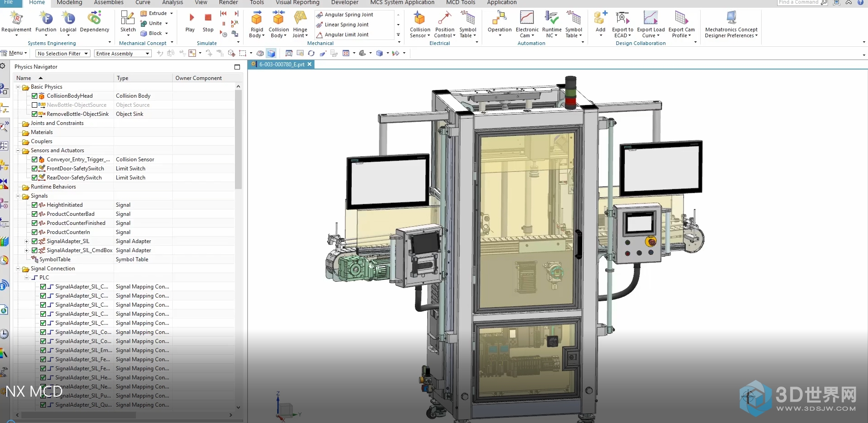Click Export Load Curve
This screenshot has height=423, width=868.
(651, 25)
